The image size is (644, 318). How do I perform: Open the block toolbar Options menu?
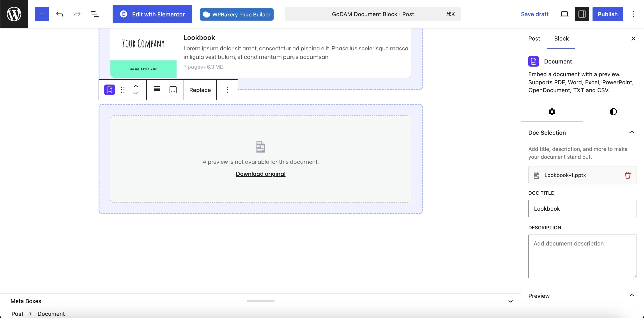click(x=227, y=90)
